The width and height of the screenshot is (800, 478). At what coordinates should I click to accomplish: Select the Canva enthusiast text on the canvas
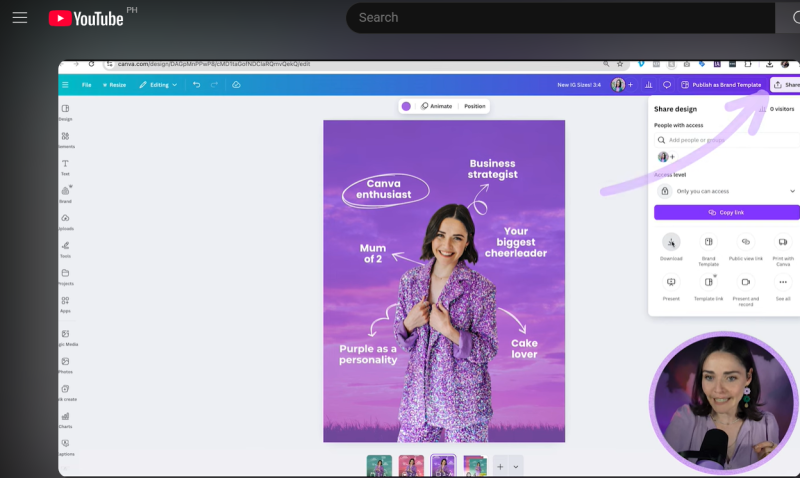tap(384, 189)
